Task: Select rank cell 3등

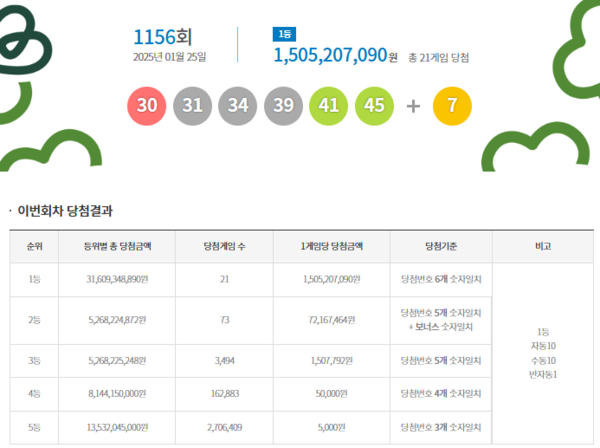Action: [34, 361]
